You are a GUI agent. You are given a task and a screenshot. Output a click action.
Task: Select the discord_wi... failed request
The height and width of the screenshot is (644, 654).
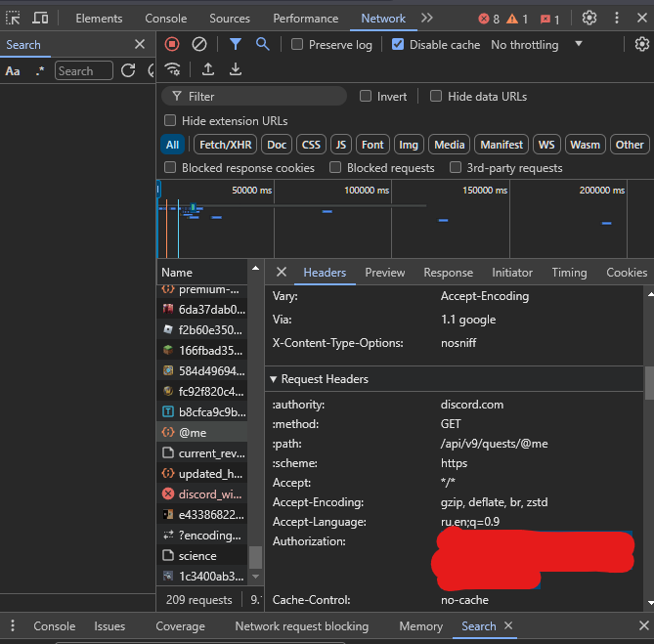point(202,494)
